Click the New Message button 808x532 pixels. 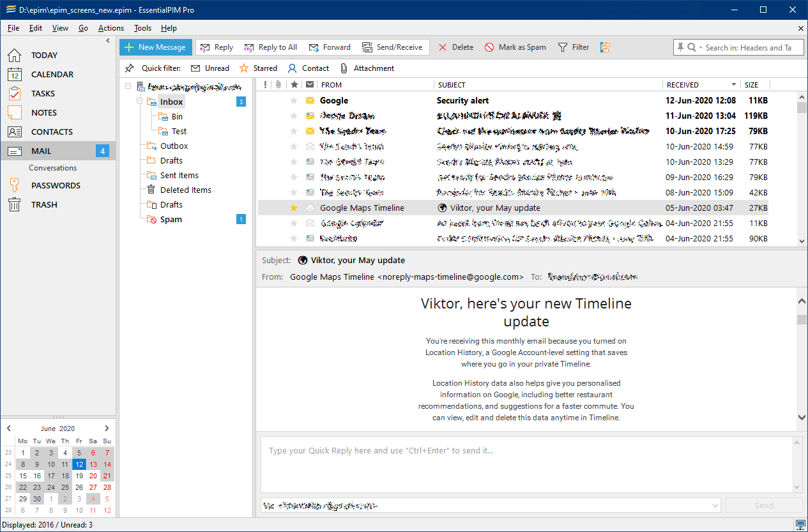[155, 47]
